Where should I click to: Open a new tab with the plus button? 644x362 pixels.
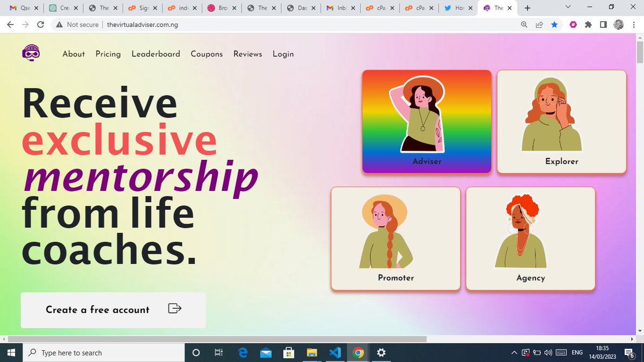527,8
